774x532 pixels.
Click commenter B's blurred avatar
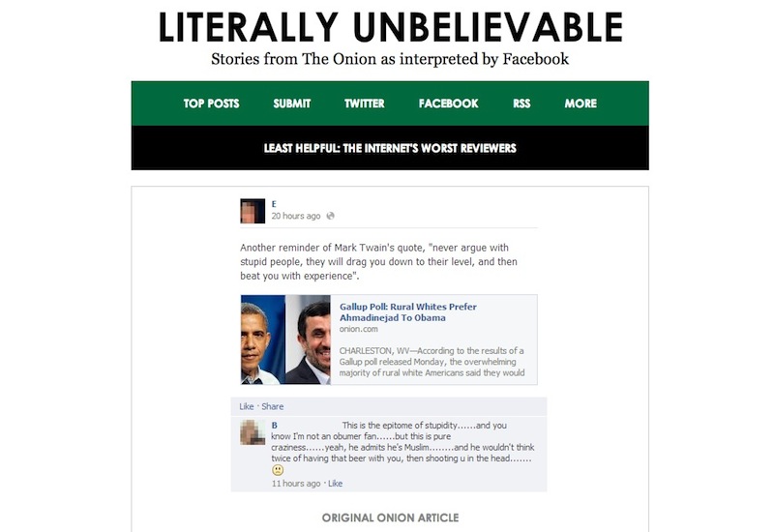253,432
